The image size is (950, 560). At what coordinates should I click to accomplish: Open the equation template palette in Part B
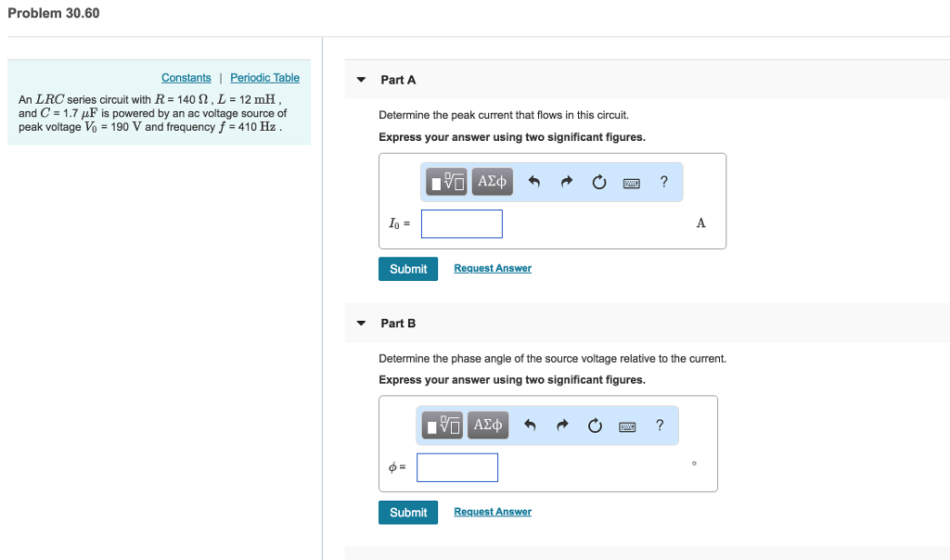(x=442, y=425)
